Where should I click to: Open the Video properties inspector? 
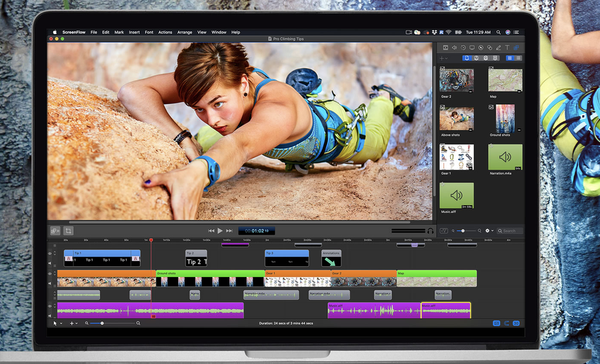[446, 47]
